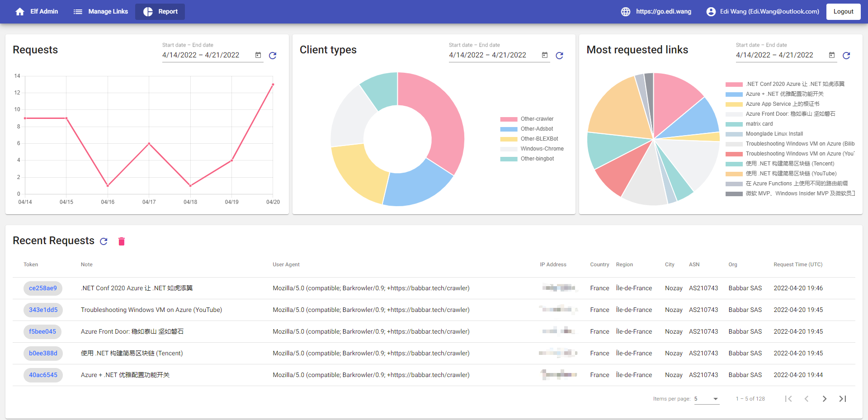Image resolution: width=868 pixels, height=420 pixels.
Task: Refresh the Client types chart
Action: 560,56
